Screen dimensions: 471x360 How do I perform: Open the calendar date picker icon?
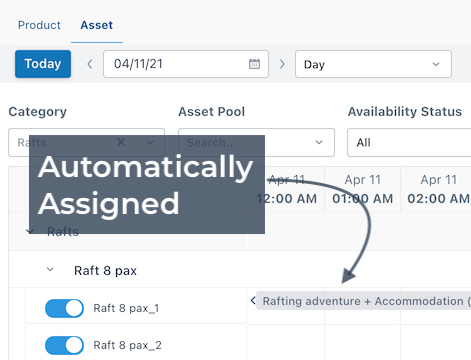[x=254, y=64]
